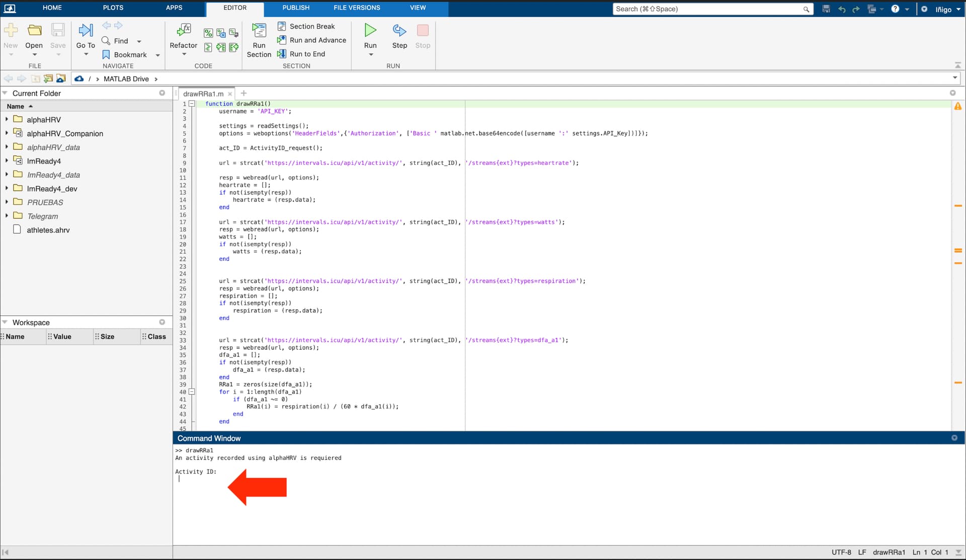The height and width of the screenshot is (560, 966).
Task: Add a new editor tab with plus
Action: [244, 93]
